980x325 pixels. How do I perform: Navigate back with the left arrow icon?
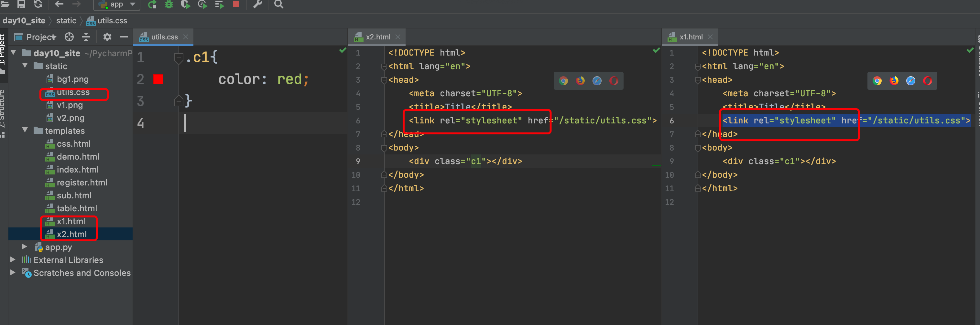[59, 4]
